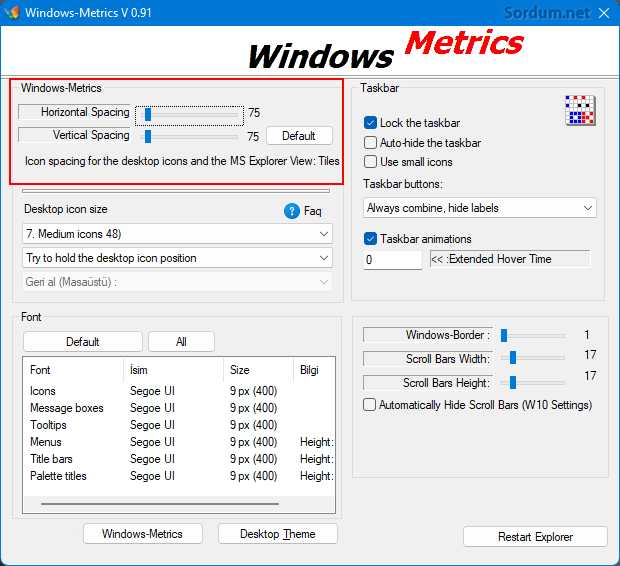Adjust the Horizontal Spacing slider
Image resolution: width=620 pixels, height=566 pixels.
pos(148,115)
